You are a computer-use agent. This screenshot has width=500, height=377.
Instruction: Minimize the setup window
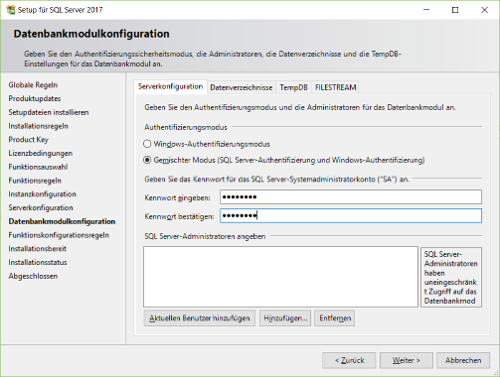426,10
